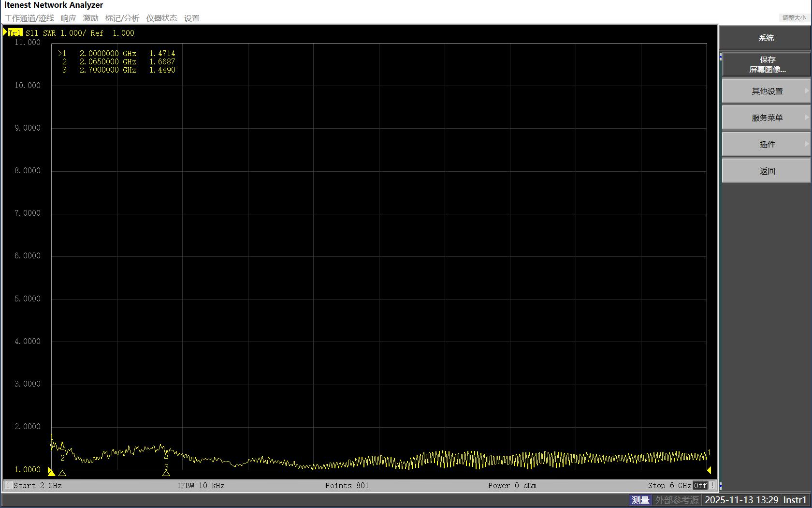Toggle the Off switch next to Stop 6 GHz
This screenshot has width=812, height=508.
pos(700,485)
